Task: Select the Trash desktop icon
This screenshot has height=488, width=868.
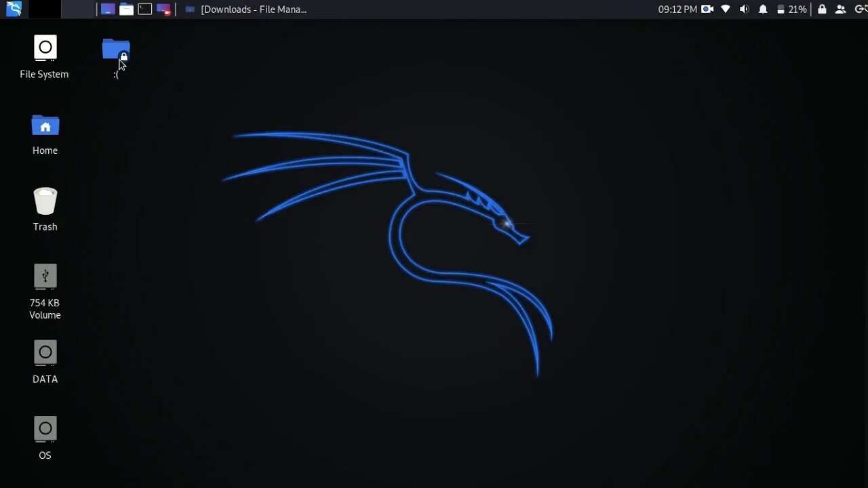Action: coord(45,209)
